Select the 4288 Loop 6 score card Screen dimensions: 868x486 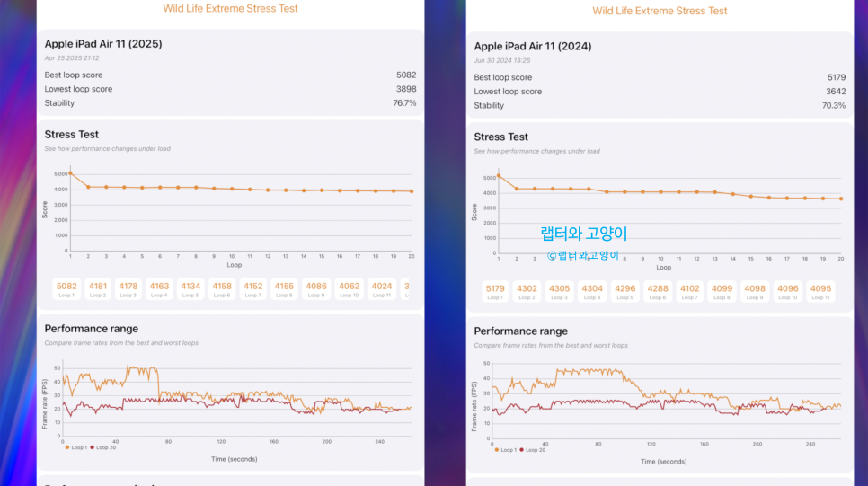(x=658, y=291)
